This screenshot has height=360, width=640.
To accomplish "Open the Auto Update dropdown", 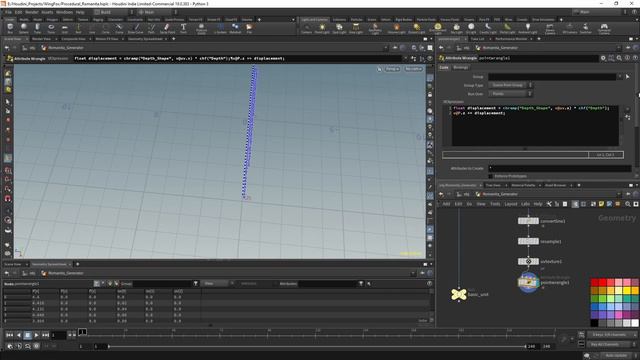I will tap(618, 356).
